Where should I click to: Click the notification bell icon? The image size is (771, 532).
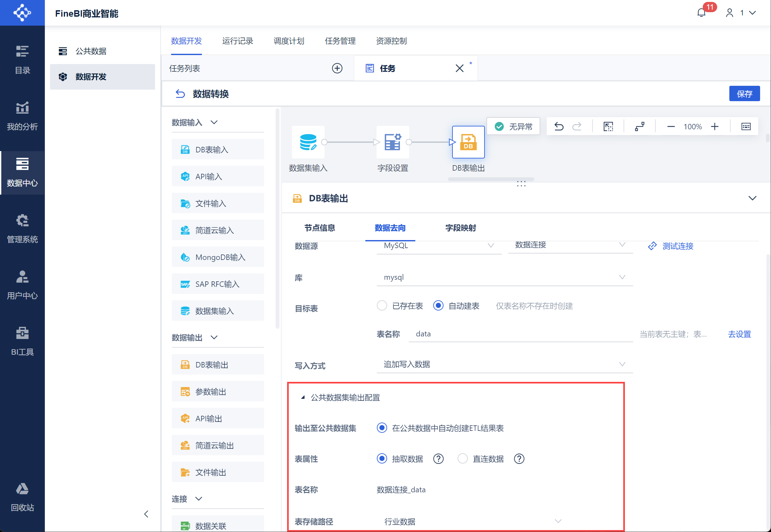pos(701,13)
